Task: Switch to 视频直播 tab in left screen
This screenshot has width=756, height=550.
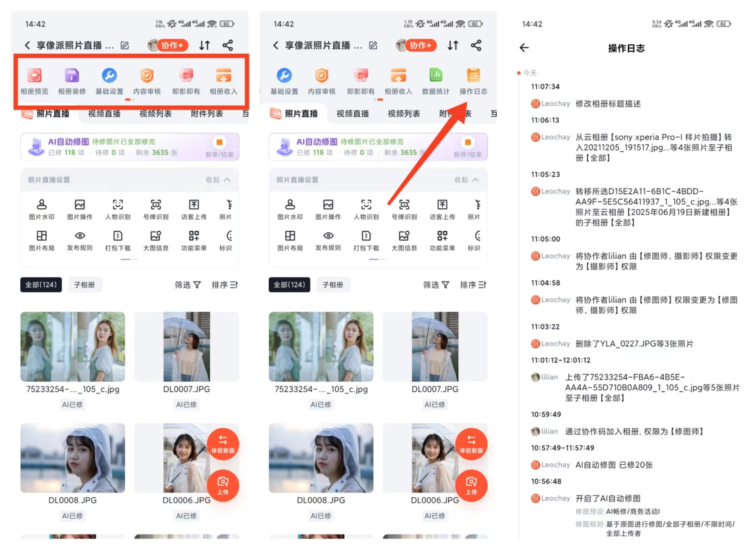Action: [x=104, y=113]
